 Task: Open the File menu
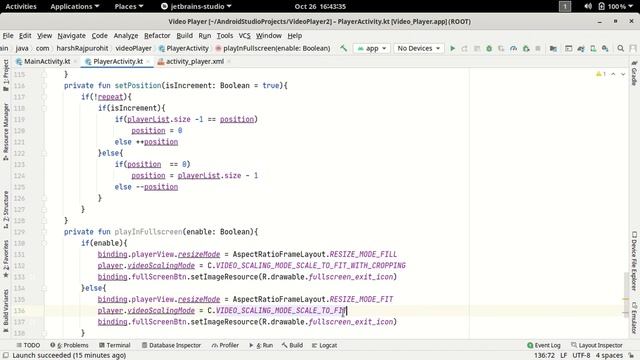pyautogui.click(x=8, y=36)
